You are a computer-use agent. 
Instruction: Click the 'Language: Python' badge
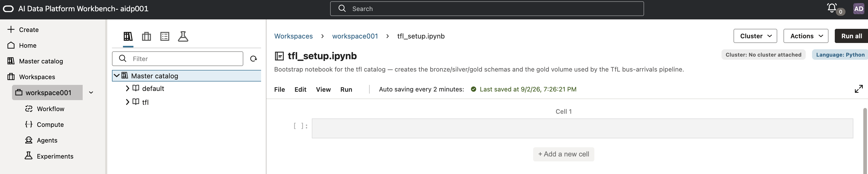point(840,55)
